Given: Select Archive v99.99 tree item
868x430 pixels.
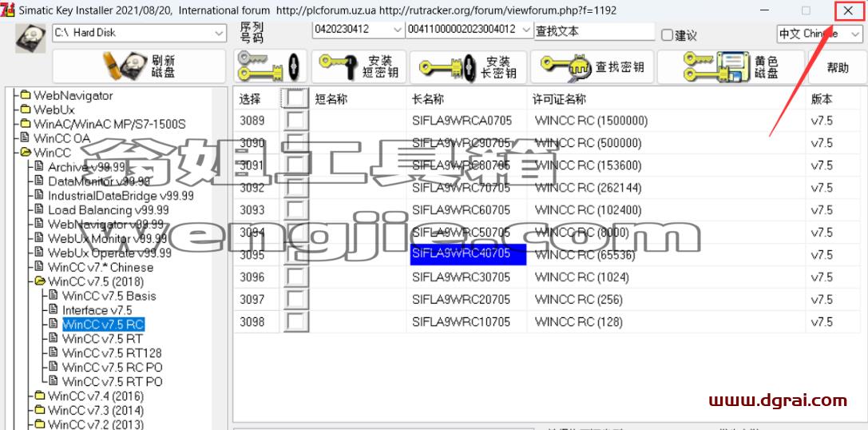Looking at the screenshot, I should pyautogui.click(x=87, y=167).
